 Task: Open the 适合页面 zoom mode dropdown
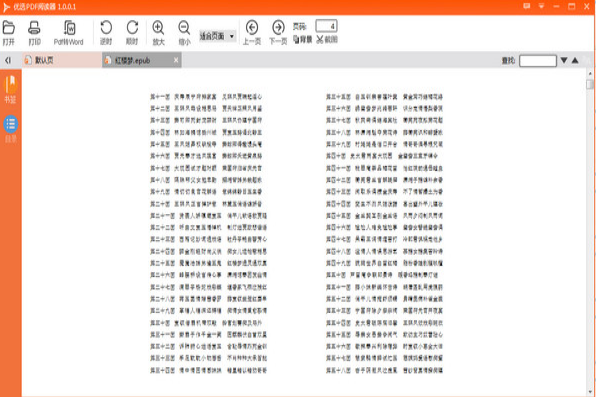[x=217, y=36]
